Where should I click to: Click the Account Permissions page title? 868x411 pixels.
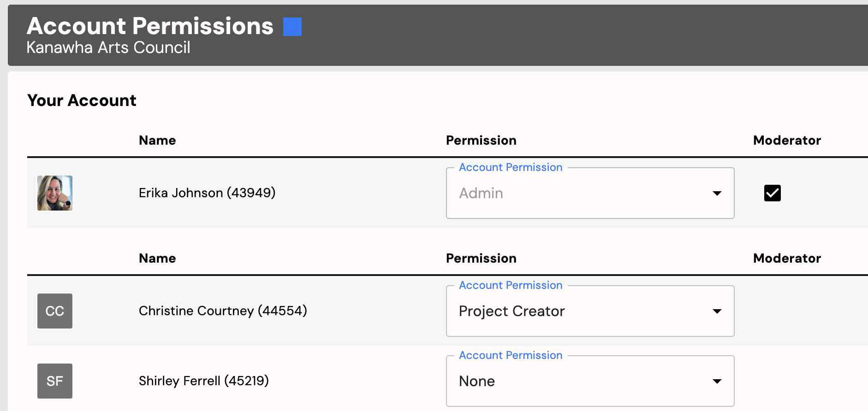(150, 26)
